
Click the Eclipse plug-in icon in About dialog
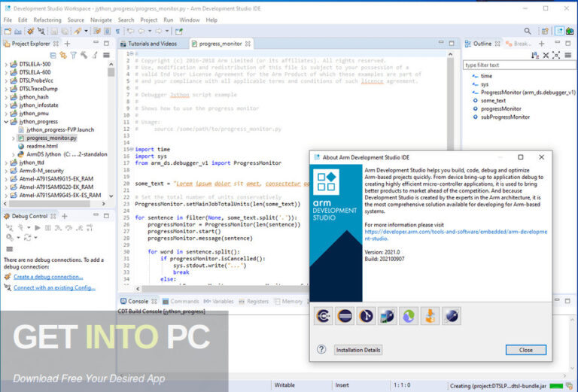[345, 316]
